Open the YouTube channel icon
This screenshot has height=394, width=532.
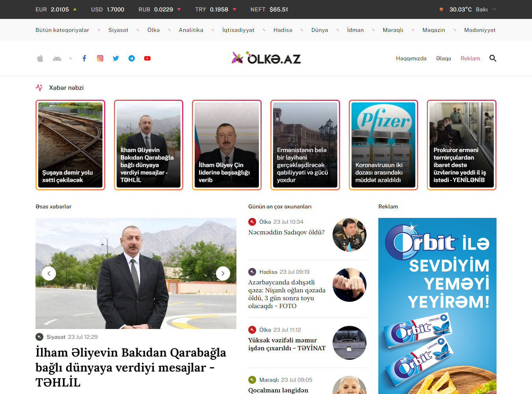[147, 58]
